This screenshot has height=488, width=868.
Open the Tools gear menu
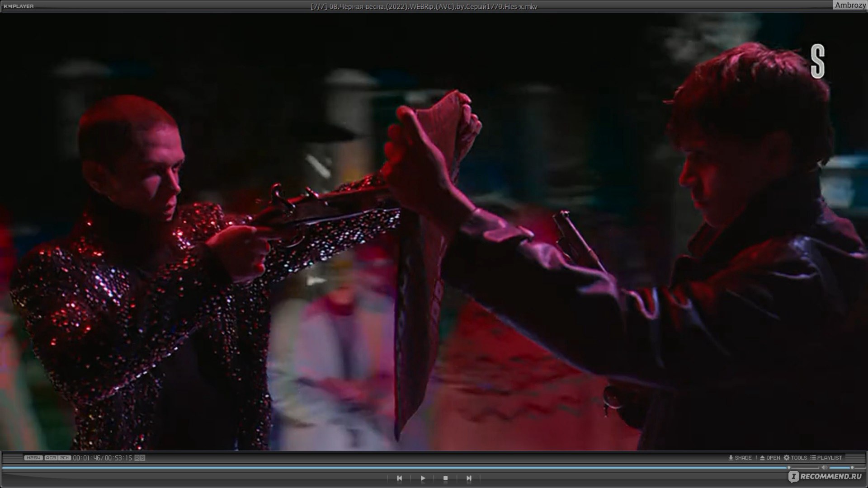pyautogui.click(x=795, y=458)
